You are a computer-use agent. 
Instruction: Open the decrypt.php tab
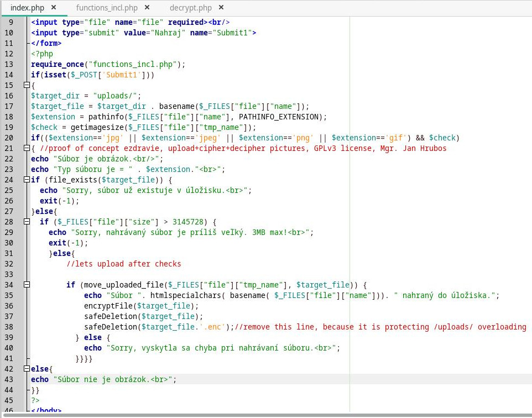190,8
